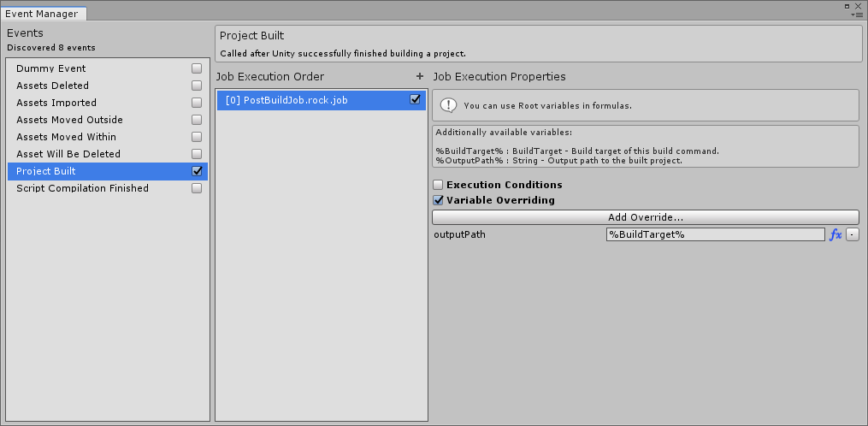
Task: Disable the Variable Overriding checkbox
Action: click(x=438, y=200)
